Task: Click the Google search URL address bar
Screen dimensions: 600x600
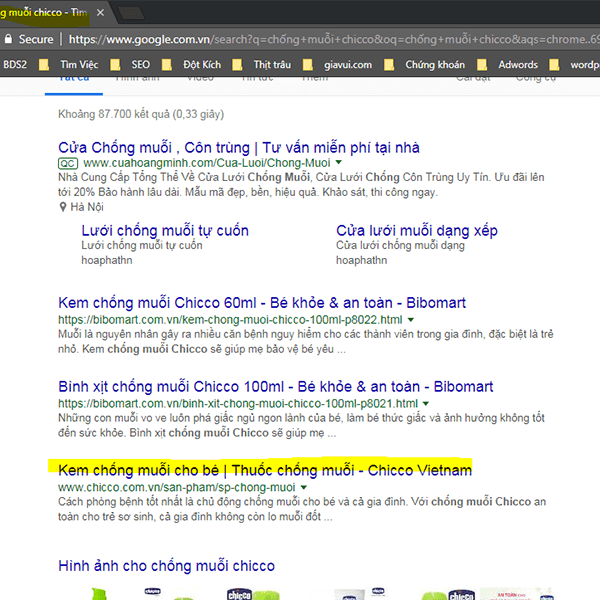Action: coord(333,39)
